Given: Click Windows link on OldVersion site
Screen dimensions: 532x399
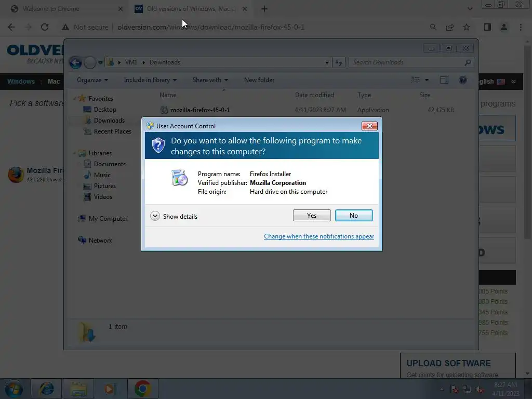Looking at the screenshot, I should tap(21, 82).
